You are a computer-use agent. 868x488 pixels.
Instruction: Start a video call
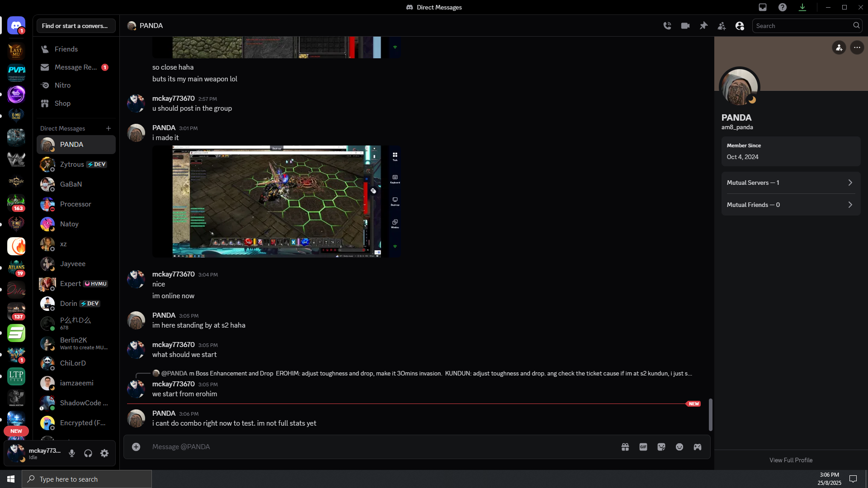[685, 26]
